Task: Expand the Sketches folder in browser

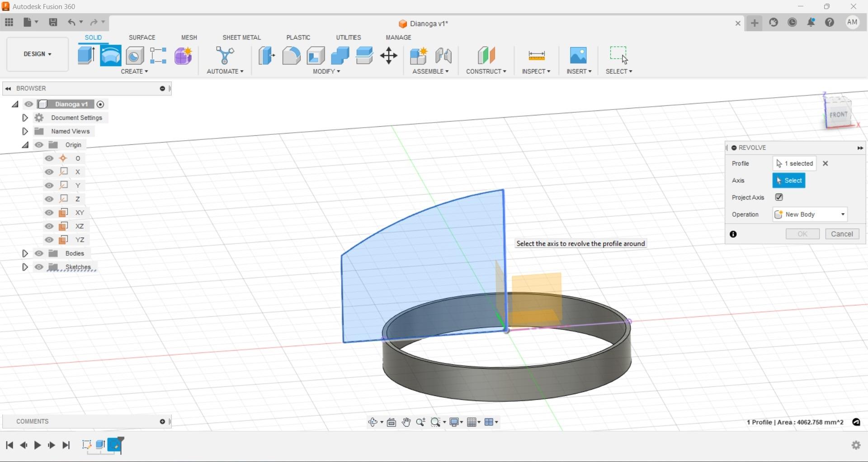Action: click(25, 267)
